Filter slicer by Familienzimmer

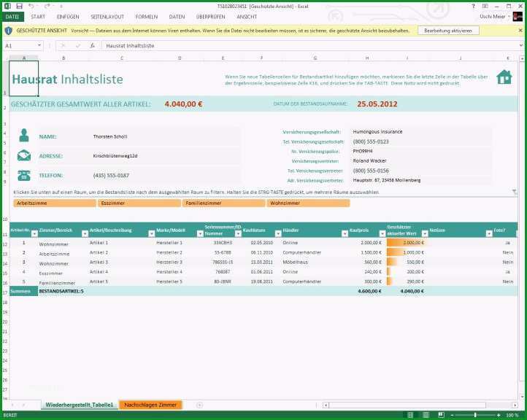click(223, 203)
